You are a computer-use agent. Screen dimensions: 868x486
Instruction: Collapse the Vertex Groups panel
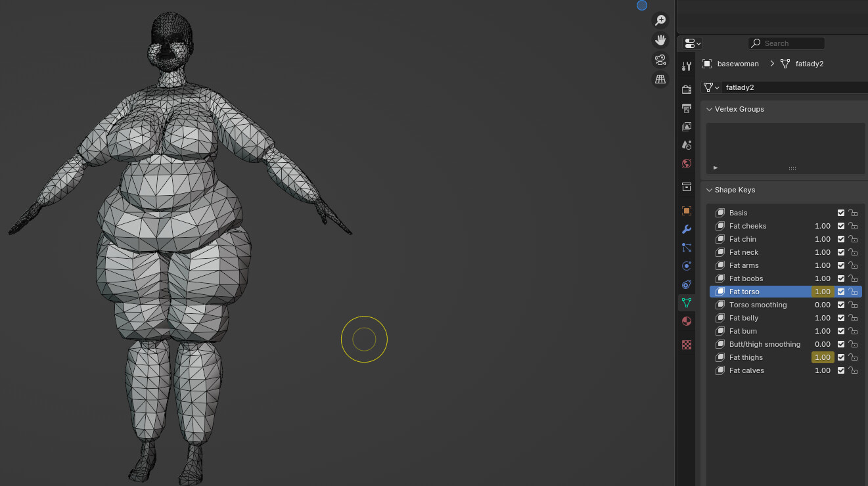[x=710, y=109]
